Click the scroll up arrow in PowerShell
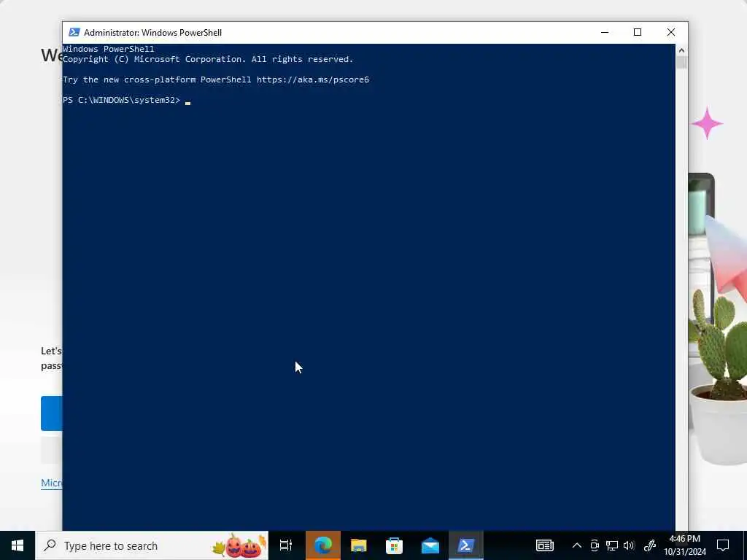 [x=682, y=50]
